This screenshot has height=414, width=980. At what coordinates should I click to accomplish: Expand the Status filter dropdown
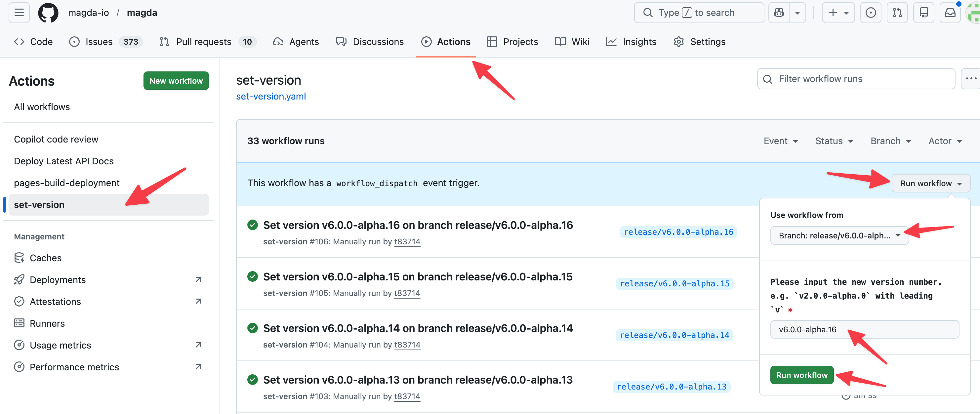[x=834, y=141]
